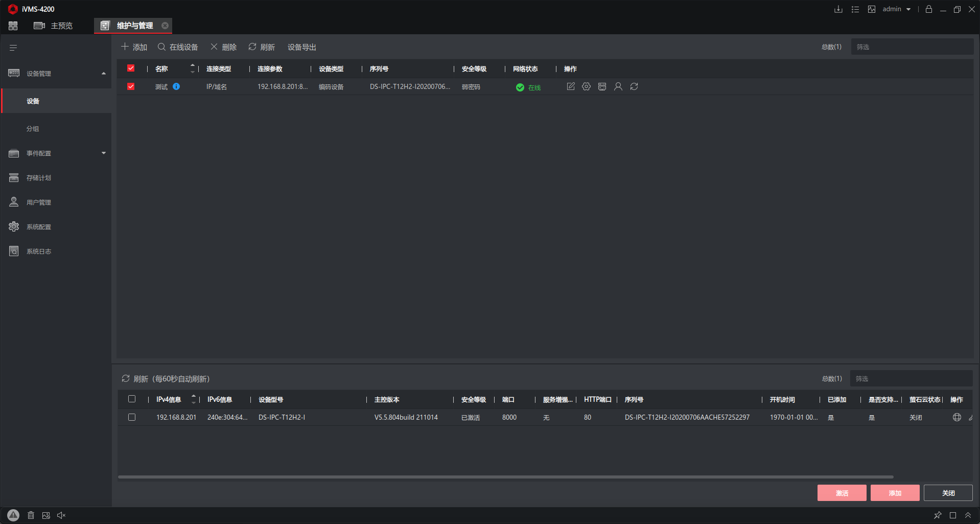Open the task list icon in title bar
Viewport: 980px width, 524px height.
click(x=855, y=9)
